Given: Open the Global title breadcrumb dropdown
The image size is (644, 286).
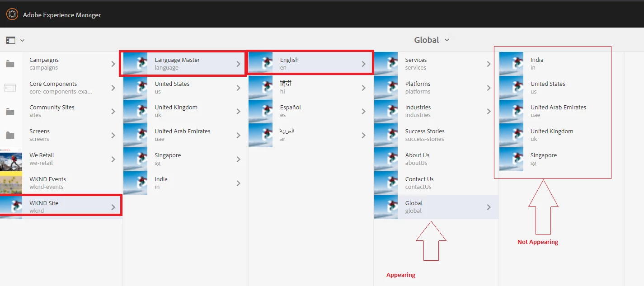Looking at the screenshot, I should (432, 40).
